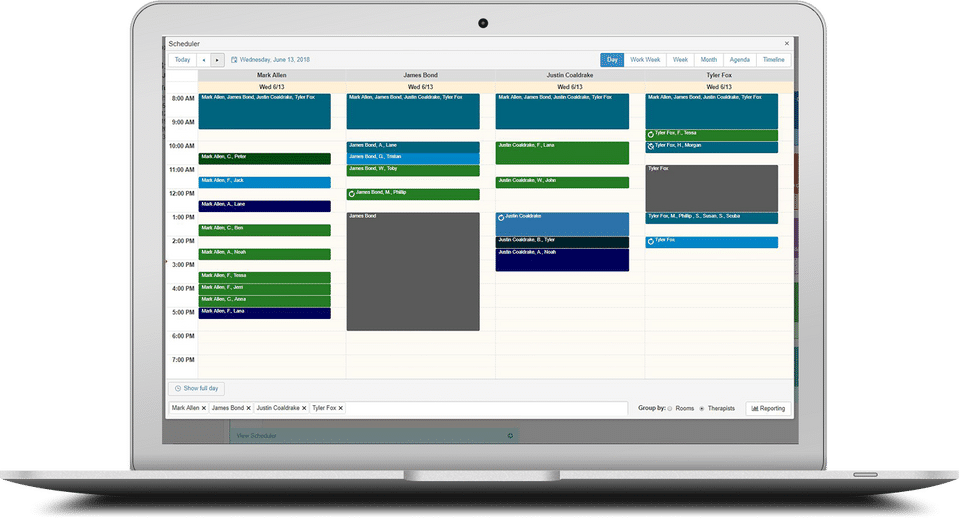960x518 pixels.
Task: Open Justin Coaldrake, W., John appointment
Action: [x=562, y=182]
